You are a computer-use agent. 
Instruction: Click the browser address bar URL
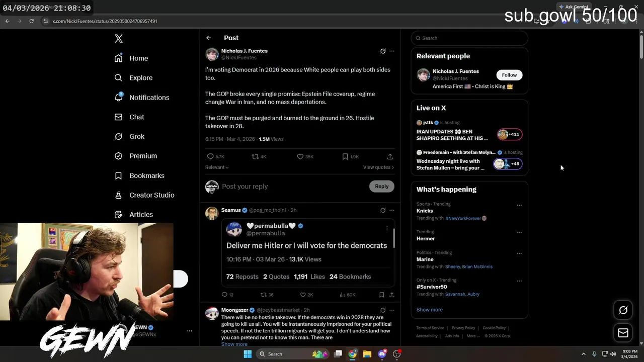click(x=105, y=21)
